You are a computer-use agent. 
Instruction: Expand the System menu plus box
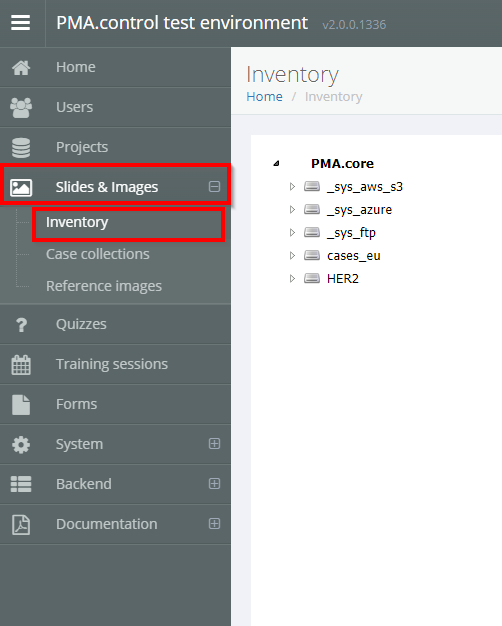point(214,444)
